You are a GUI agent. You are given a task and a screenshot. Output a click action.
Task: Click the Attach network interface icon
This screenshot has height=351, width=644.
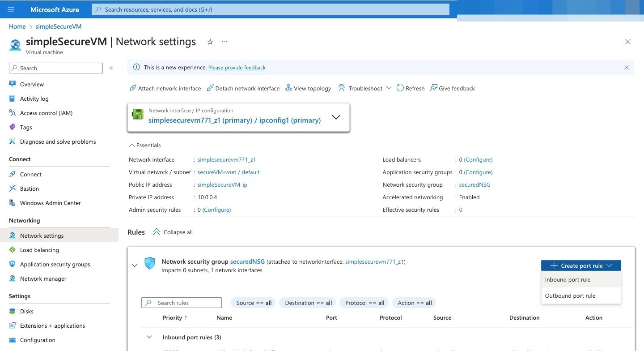[x=132, y=88]
